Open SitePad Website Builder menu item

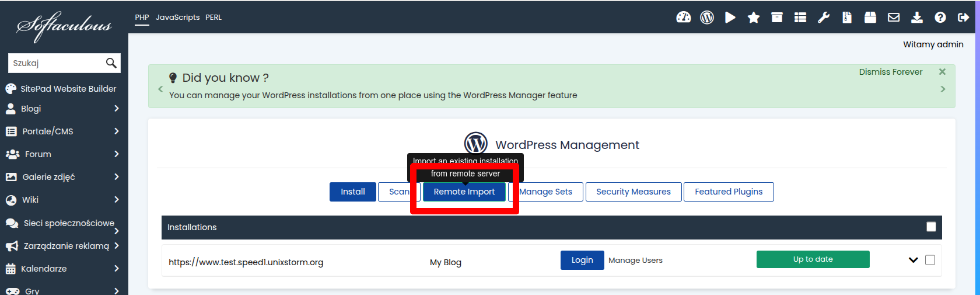[x=68, y=89]
